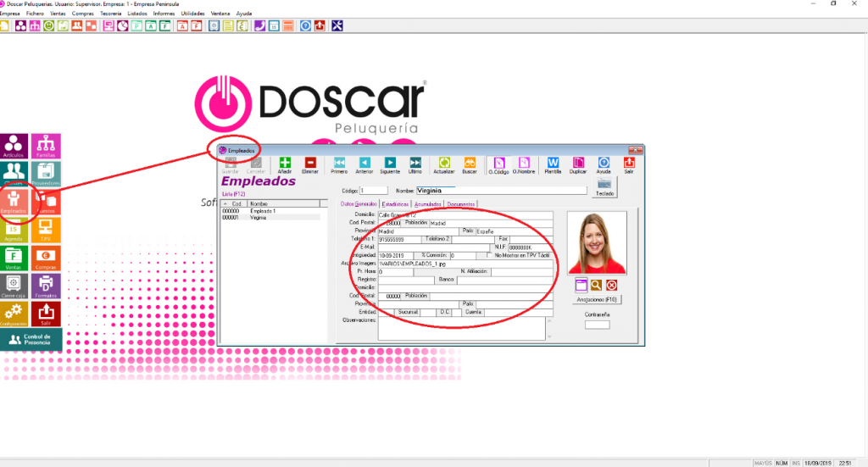The image size is (868, 467).
Task: Go to Primero record
Action: [x=339, y=165]
